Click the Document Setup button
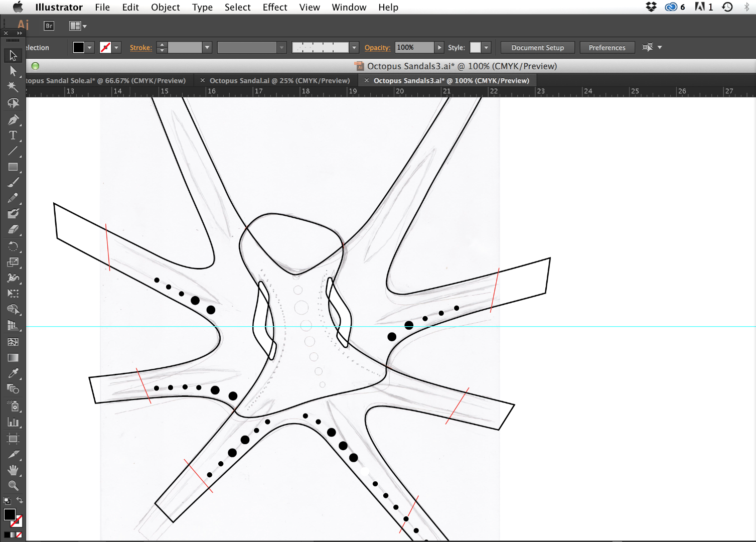The width and height of the screenshot is (756, 542). click(537, 48)
